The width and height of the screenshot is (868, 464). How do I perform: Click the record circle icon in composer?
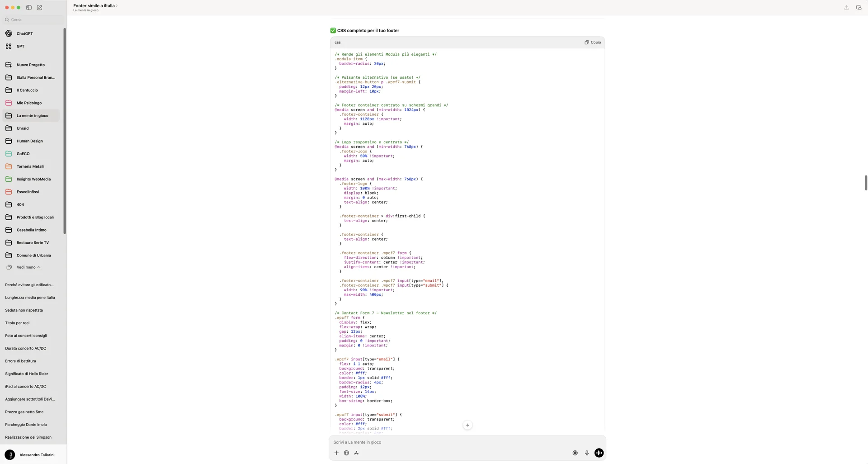[575, 453]
